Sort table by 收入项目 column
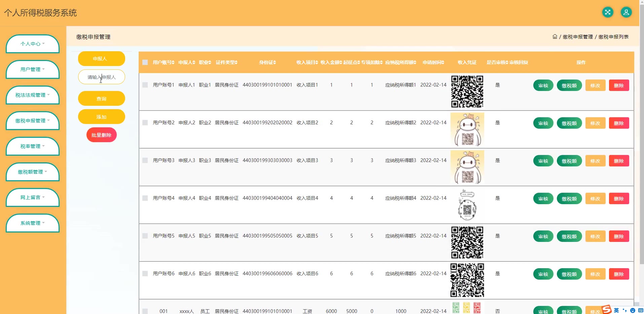Image resolution: width=644 pixels, height=314 pixels. tap(307, 62)
